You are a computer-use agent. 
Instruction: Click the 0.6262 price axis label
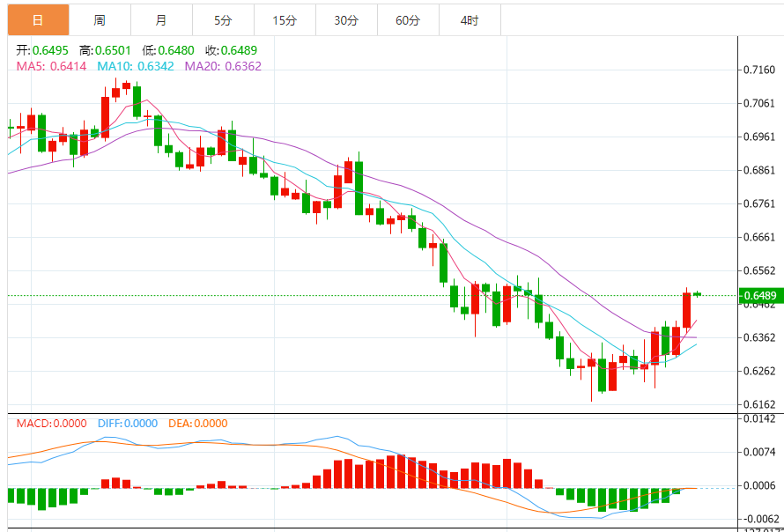(x=760, y=371)
